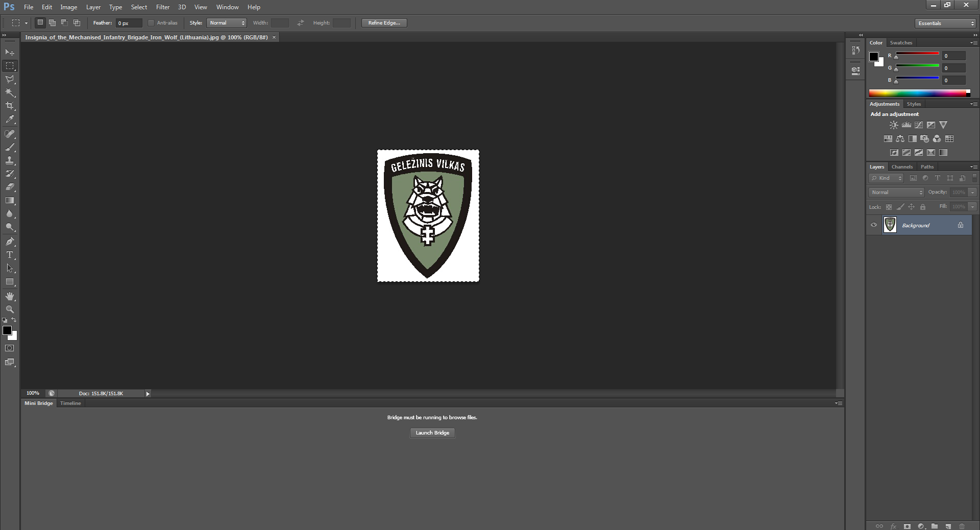Open the History panel icon
Image resolution: width=980 pixels, height=530 pixels.
856,50
